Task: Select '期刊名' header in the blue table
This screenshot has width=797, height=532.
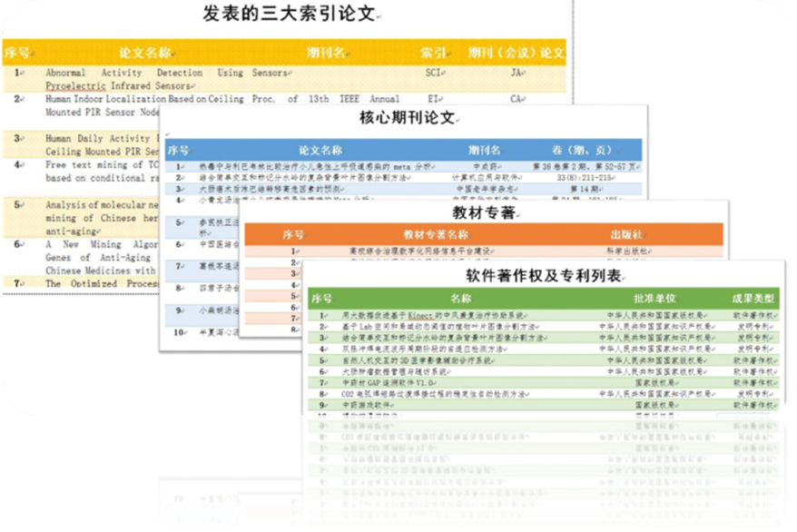Action: coord(484,151)
